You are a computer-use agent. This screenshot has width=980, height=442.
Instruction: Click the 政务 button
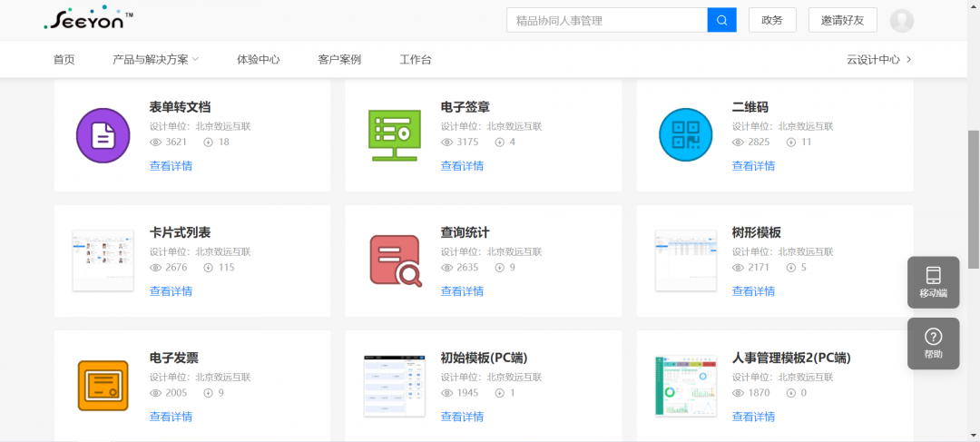tap(772, 20)
